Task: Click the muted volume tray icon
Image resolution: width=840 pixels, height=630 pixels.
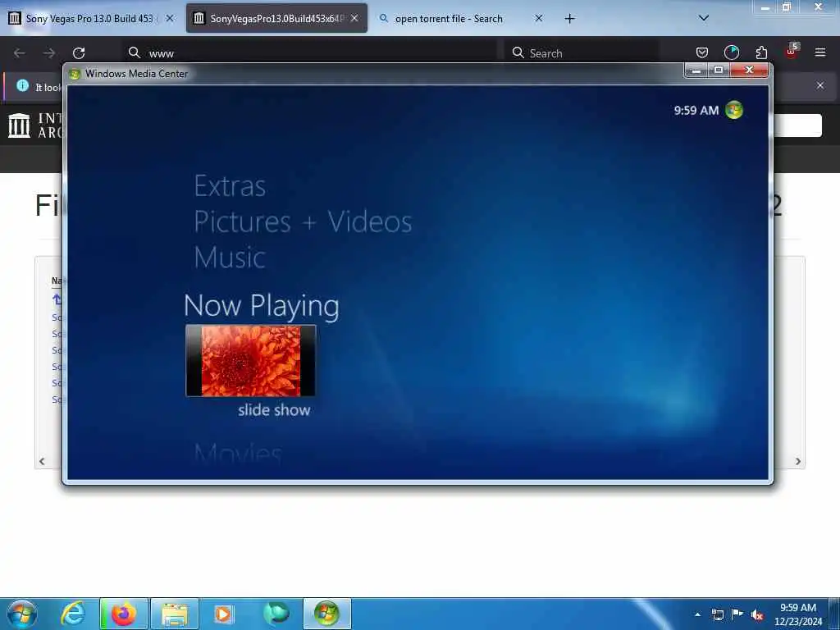Action: (757, 615)
